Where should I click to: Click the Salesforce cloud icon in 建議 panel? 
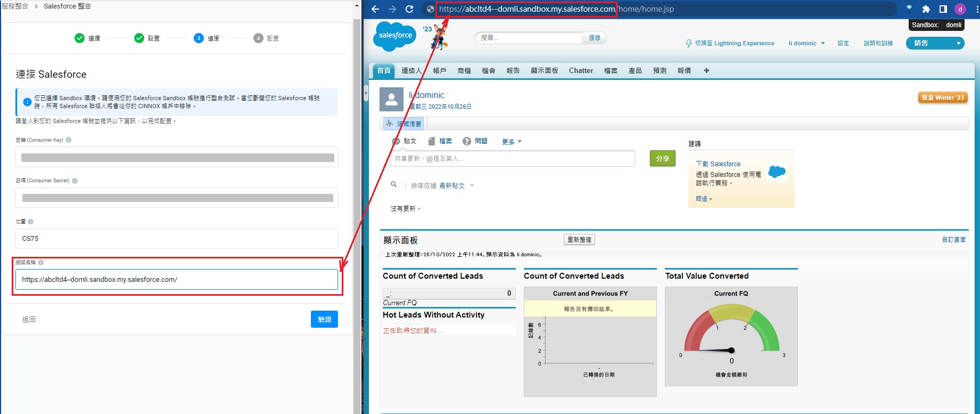coord(777,172)
